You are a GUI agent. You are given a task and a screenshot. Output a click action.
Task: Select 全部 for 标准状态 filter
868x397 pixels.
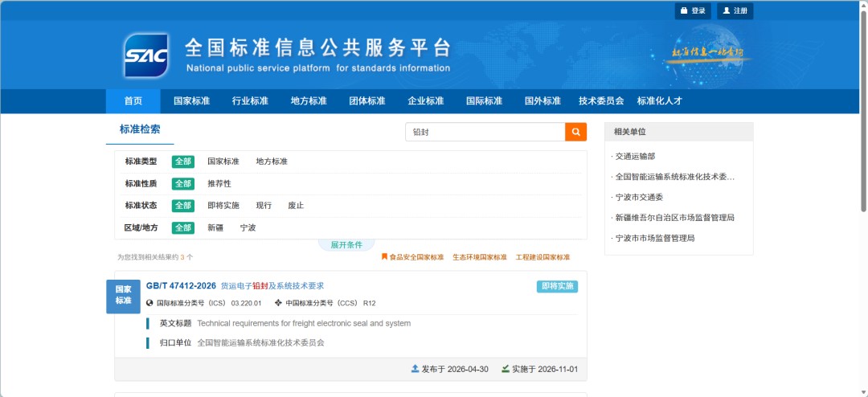182,206
